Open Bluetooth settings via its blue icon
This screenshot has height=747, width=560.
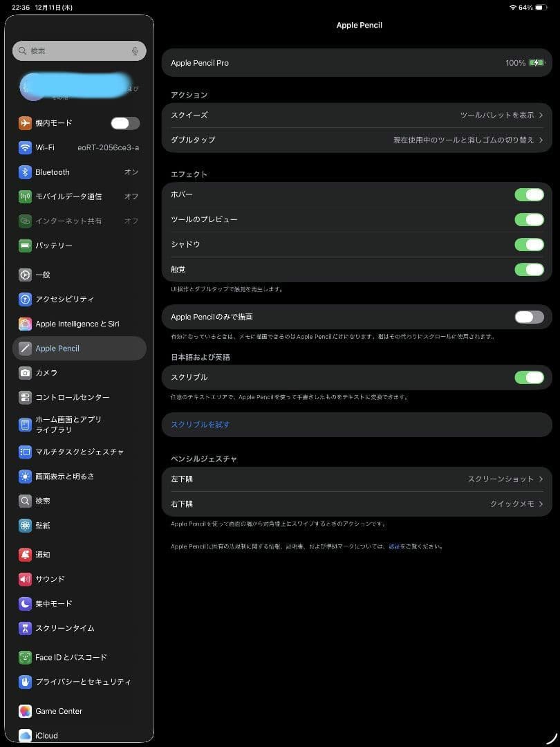(x=23, y=172)
